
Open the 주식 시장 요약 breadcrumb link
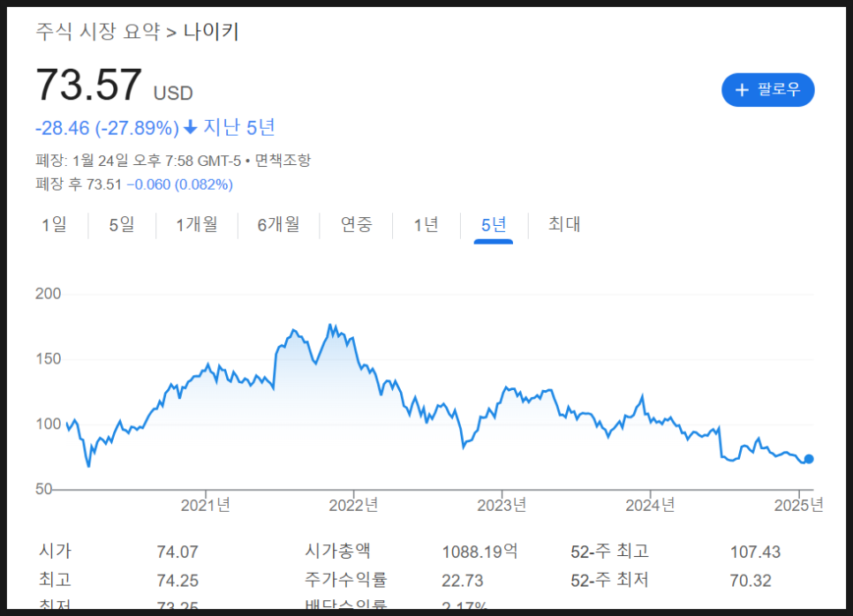coord(98,32)
